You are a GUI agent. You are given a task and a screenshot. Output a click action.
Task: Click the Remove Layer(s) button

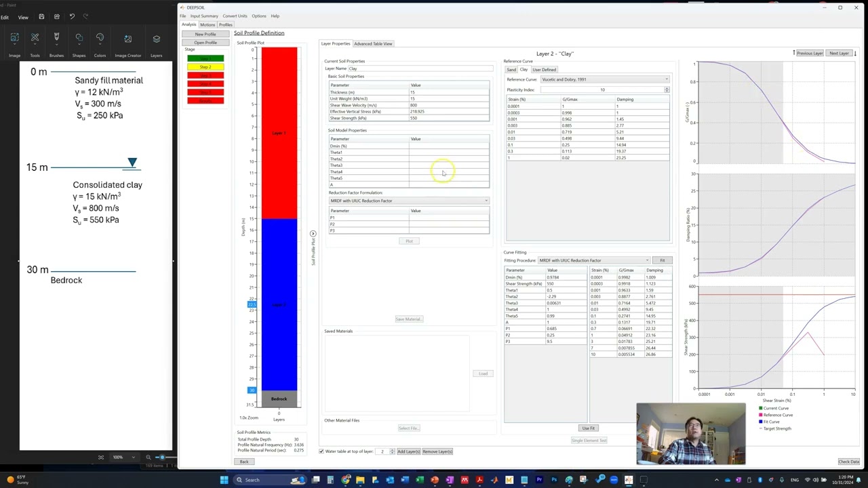point(437,451)
